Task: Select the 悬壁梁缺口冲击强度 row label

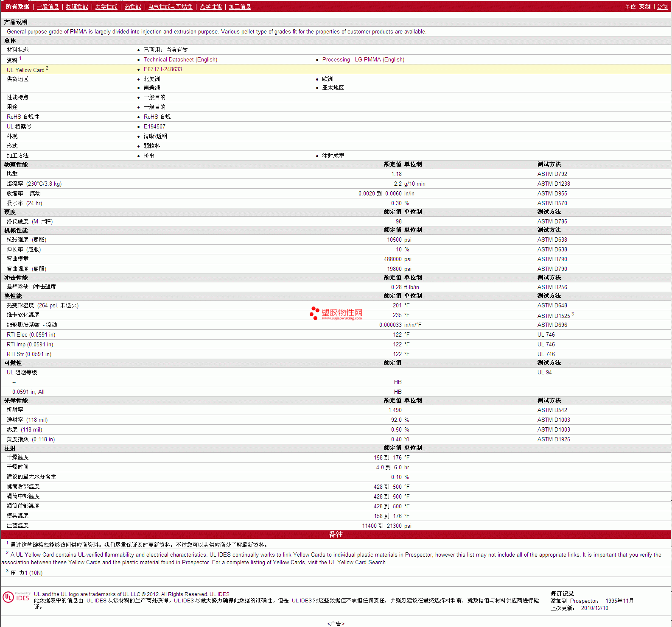Action: point(31,287)
